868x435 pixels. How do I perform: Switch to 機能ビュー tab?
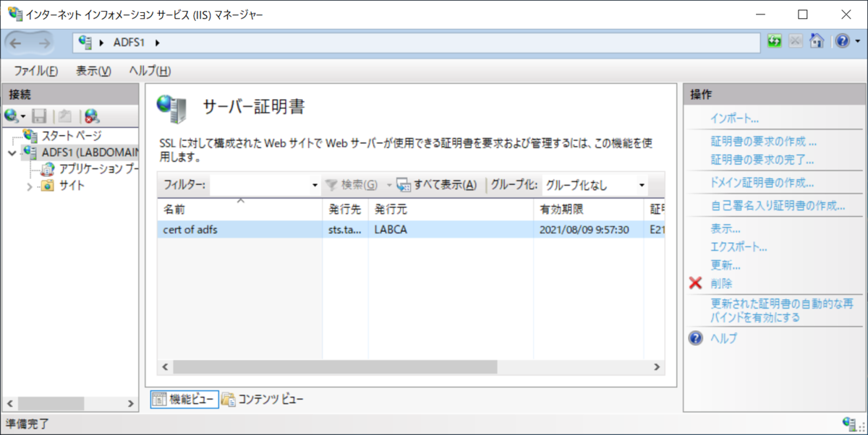184,399
